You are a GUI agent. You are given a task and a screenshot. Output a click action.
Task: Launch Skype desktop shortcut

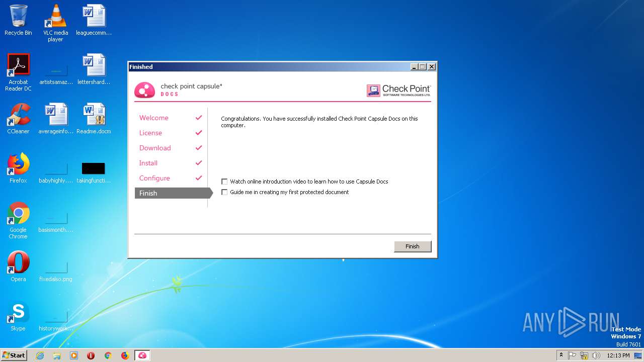(x=18, y=316)
